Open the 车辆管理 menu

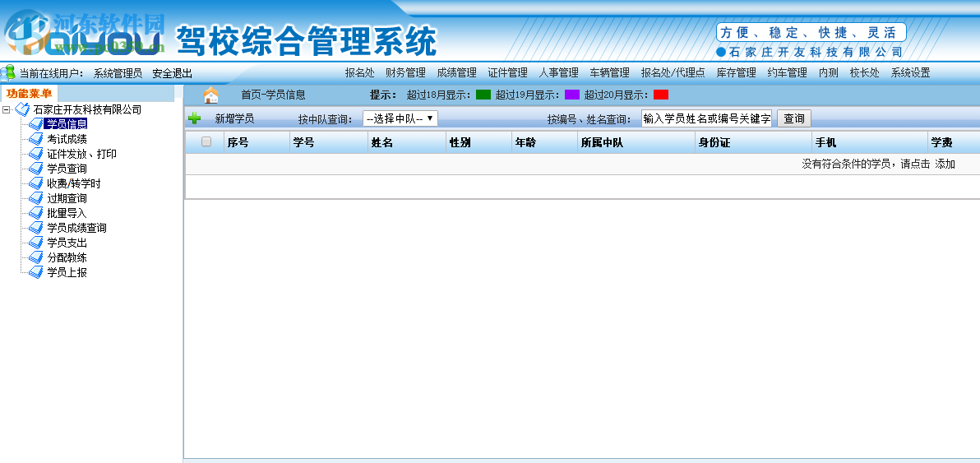610,72
